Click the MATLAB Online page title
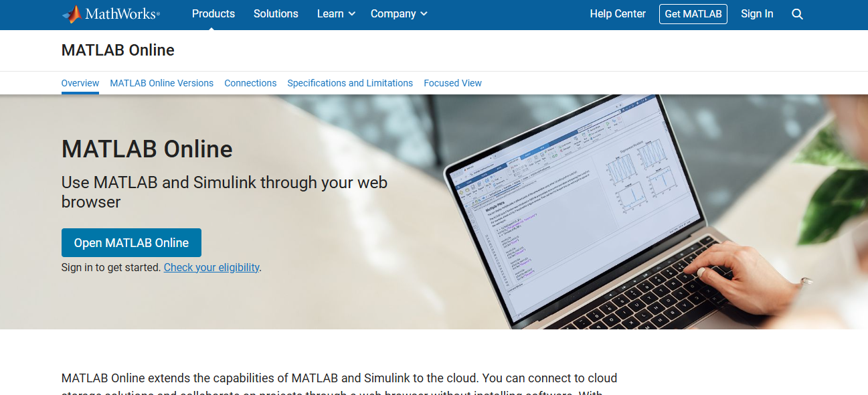 (x=118, y=50)
